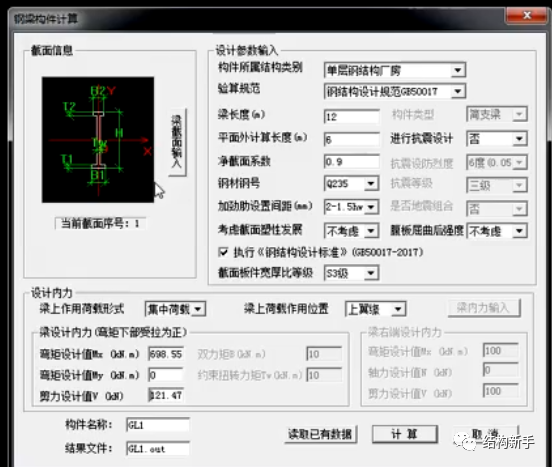Toggle the 执行《钢结构设计标准》 checkbox

tap(223, 252)
